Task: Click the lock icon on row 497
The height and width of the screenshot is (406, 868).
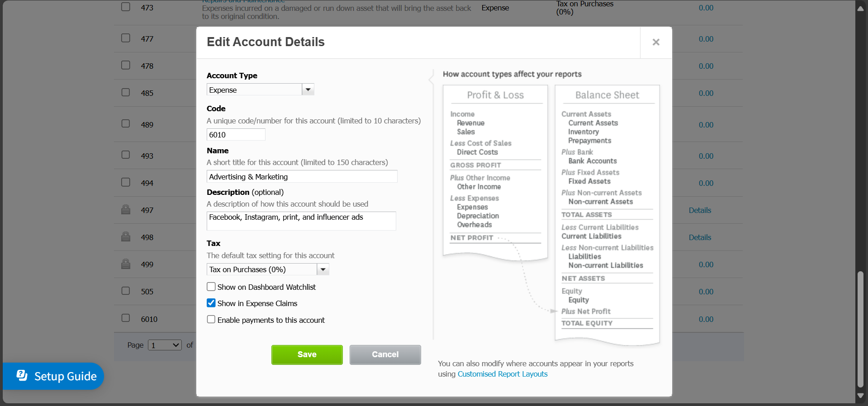Action: pyautogui.click(x=126, y=210)
